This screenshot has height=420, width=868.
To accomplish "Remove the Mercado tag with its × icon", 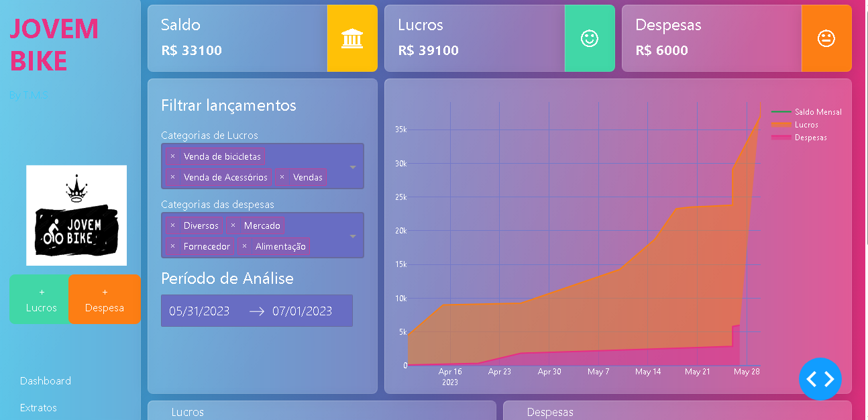I will (234, 225).
